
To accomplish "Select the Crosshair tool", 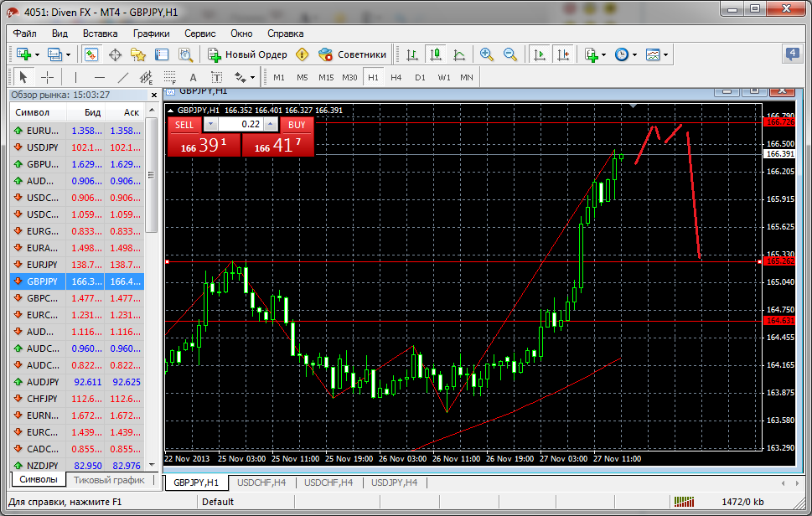I will tap(47, 78).
